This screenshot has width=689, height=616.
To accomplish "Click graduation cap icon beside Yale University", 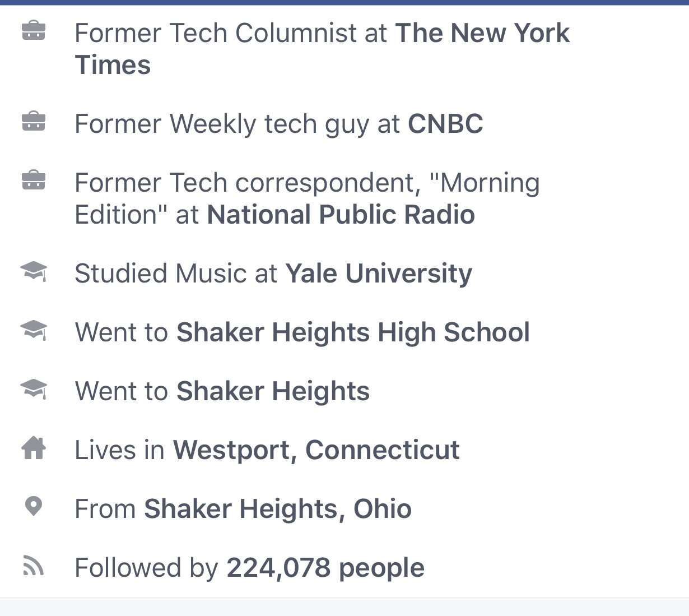I will 34,272.
